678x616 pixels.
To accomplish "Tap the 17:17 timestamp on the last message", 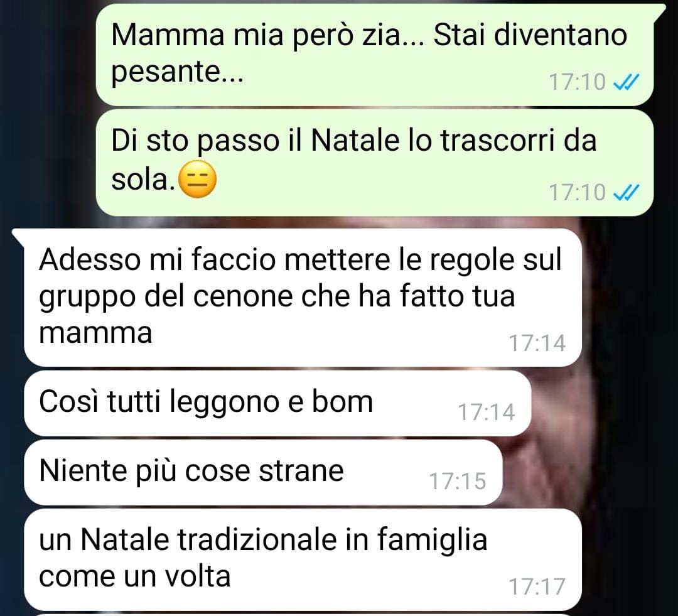I will coord(537,587).
